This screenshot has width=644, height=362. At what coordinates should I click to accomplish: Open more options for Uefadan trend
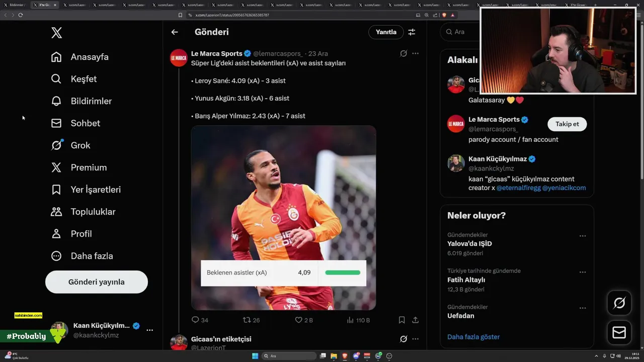pyautogui.click(x=582, y=308)
